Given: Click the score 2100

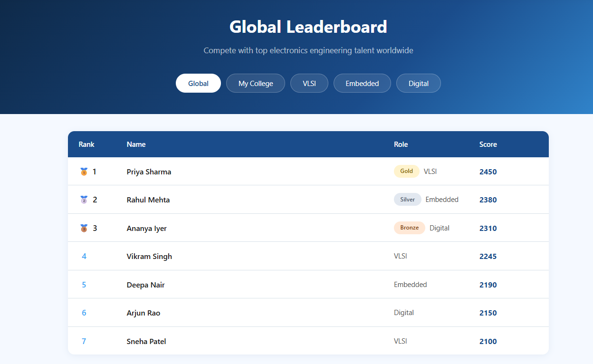Looking at the screenshot, I should pos(488,341).
